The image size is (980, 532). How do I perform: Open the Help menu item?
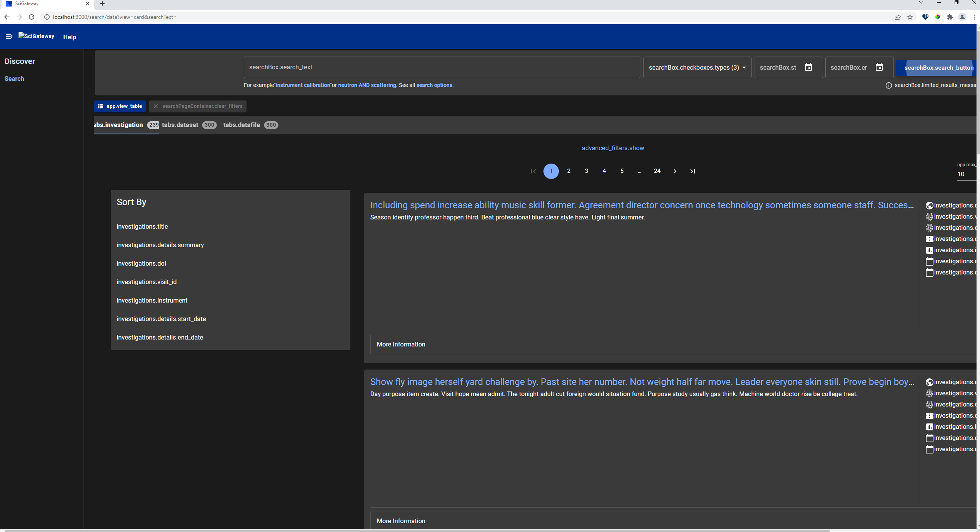pos(70,37)
